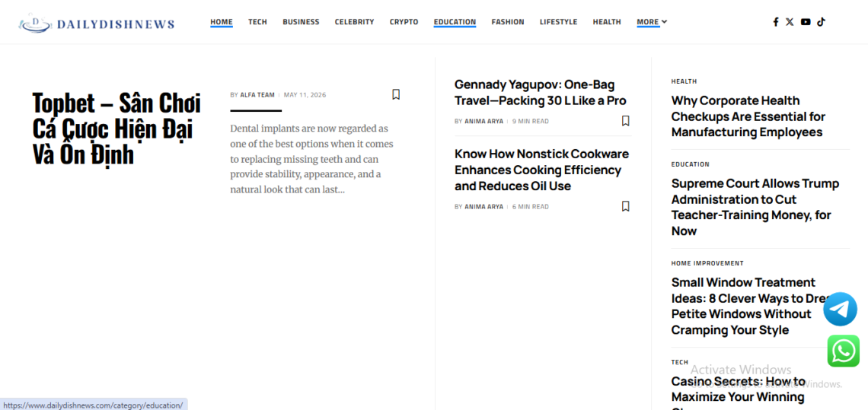Image resolution: width=868 pixels, height=410 pixels.
Task: Open the Health menu item
Action: pos(607,22)
